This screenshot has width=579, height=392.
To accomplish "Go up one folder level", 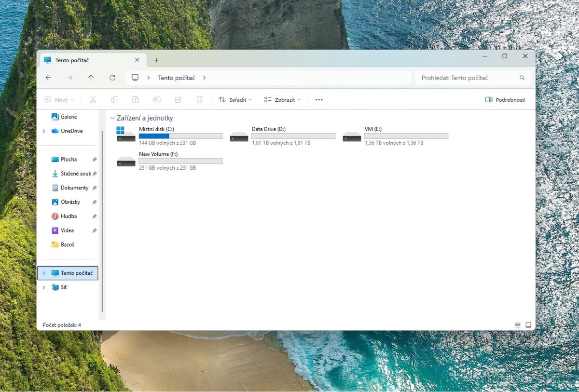I will (91, 78).
